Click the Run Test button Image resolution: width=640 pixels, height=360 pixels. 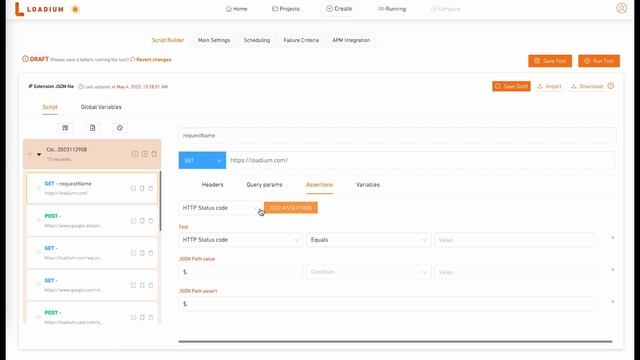point(599,61)
